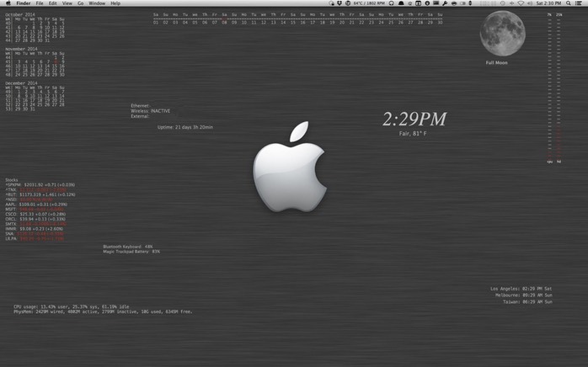Click the keyboard viewer menu bar icon
Image resolution: width=588 pixels, height=367 pixels.
pyautogui.click(x=436, y=3)
